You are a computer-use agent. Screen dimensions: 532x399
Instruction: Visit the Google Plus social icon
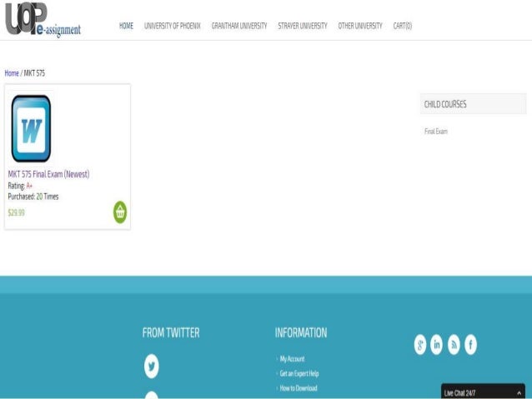[420, 344]
